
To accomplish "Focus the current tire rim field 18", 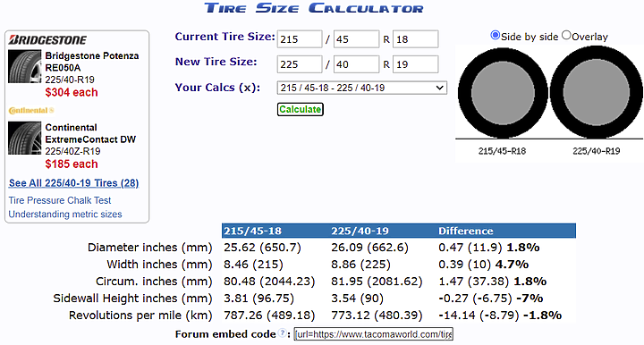I will click(415, 39).
